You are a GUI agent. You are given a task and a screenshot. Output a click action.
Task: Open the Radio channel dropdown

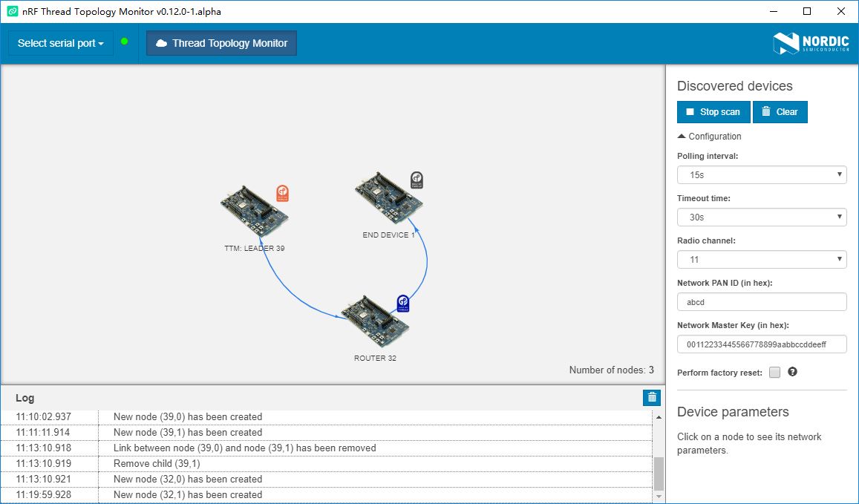point(762,260)
